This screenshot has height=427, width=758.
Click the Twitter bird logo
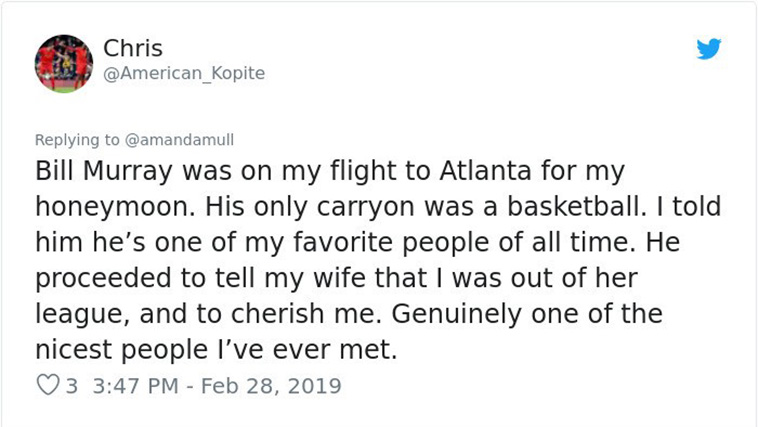coord(709,49)
